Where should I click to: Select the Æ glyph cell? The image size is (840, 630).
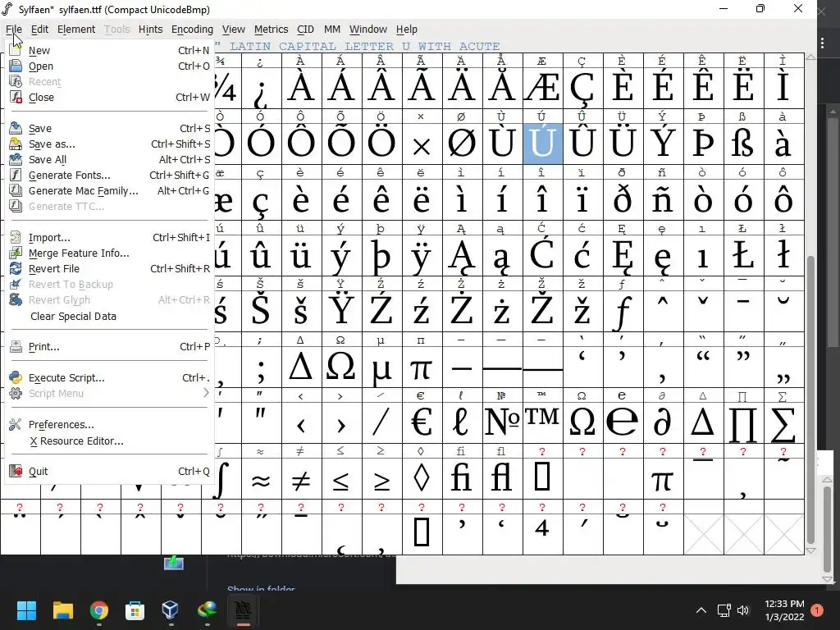coord(543,87)
